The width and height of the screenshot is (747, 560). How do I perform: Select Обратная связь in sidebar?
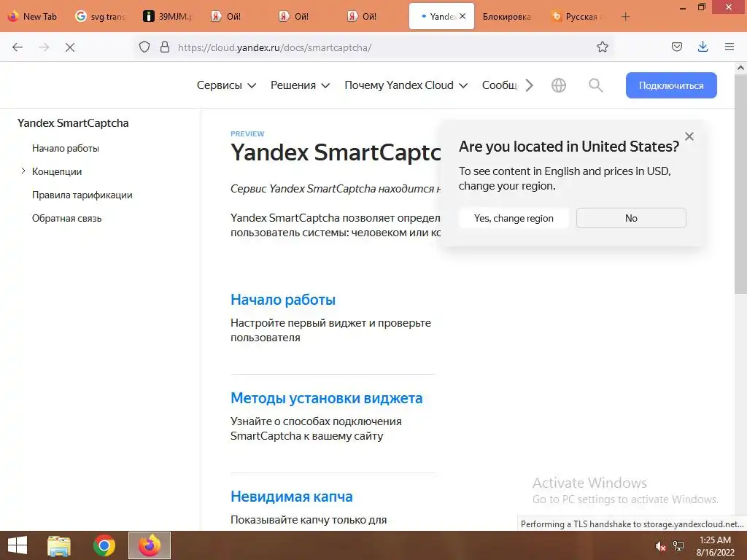point(66,218)
